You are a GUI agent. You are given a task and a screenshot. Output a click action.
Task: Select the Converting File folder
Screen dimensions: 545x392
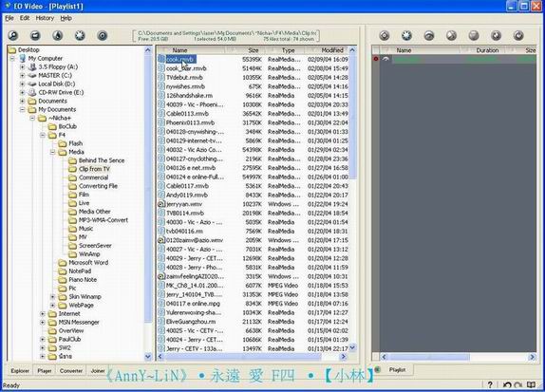[98, 186]
